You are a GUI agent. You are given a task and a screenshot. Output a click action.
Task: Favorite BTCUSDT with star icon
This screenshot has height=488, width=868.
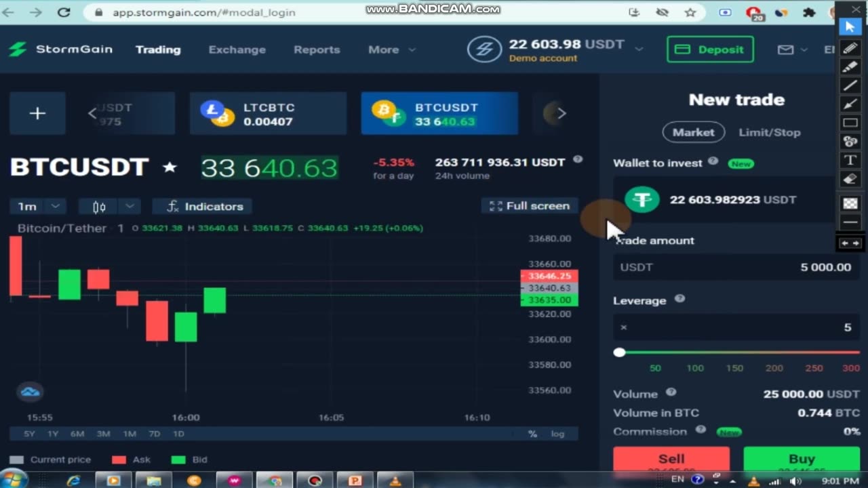click(170, 167)
